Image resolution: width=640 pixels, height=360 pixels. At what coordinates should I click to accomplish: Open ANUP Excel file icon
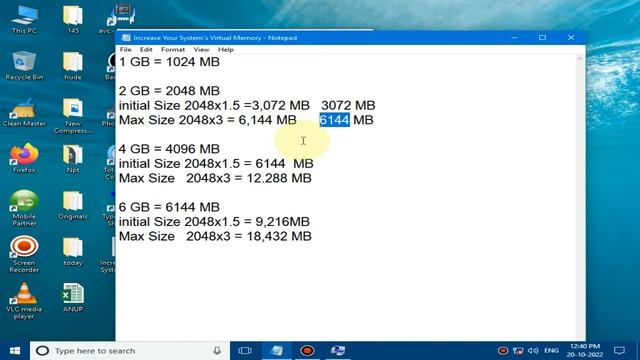tap(73, 298)
